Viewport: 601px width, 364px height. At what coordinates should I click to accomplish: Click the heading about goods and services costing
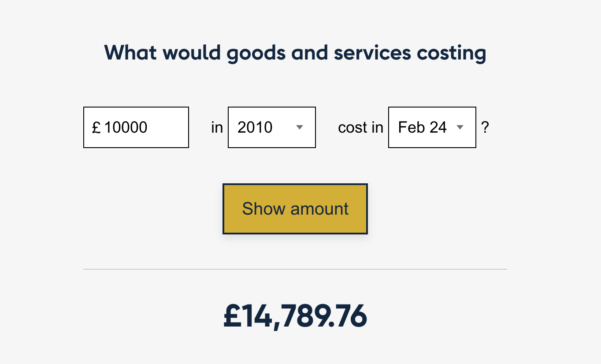pos(295,52)
